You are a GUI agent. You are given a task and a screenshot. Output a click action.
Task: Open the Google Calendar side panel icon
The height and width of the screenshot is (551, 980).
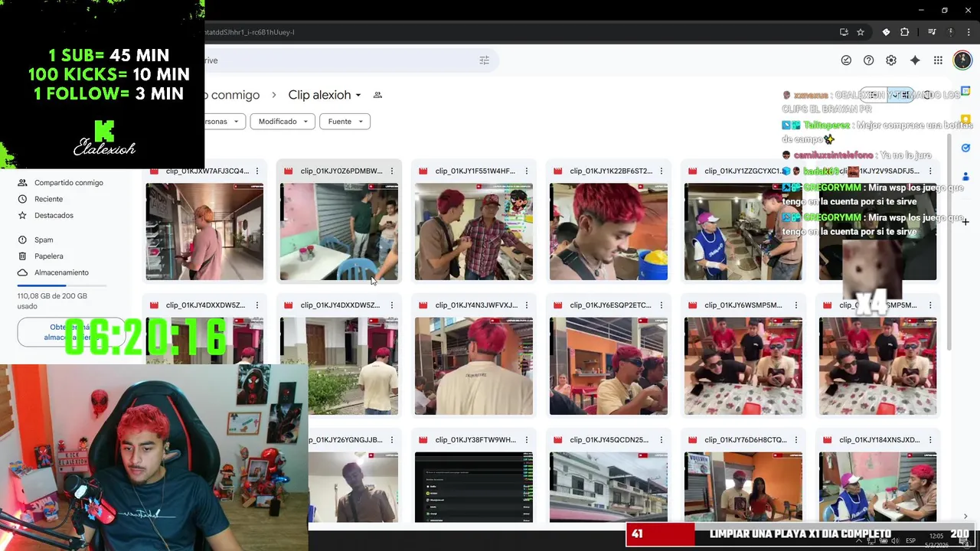[x=965, y=90]
